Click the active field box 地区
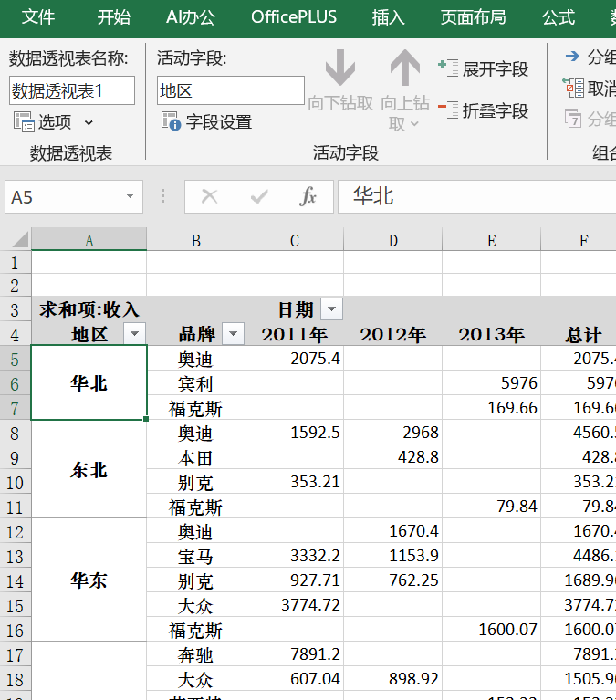616x700 pixels. click(x=230, y=90)
